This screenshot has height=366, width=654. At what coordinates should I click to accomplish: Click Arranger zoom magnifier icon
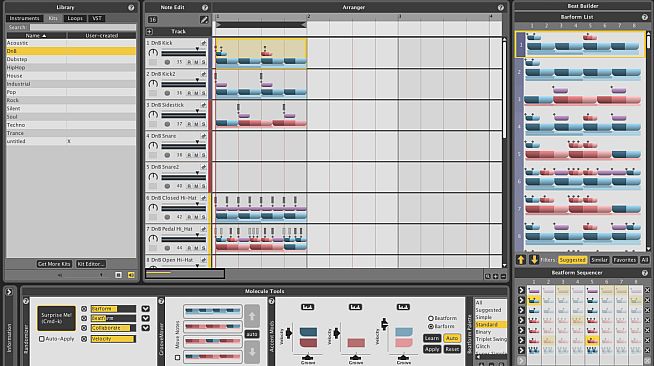tap(488, 276)
